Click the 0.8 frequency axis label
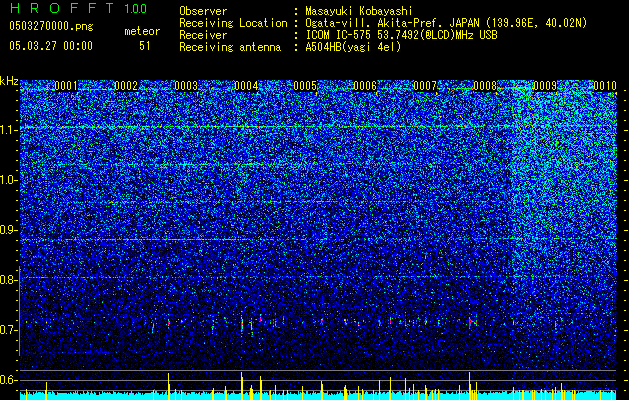This screenshot has height=400, width=629. 8,280
